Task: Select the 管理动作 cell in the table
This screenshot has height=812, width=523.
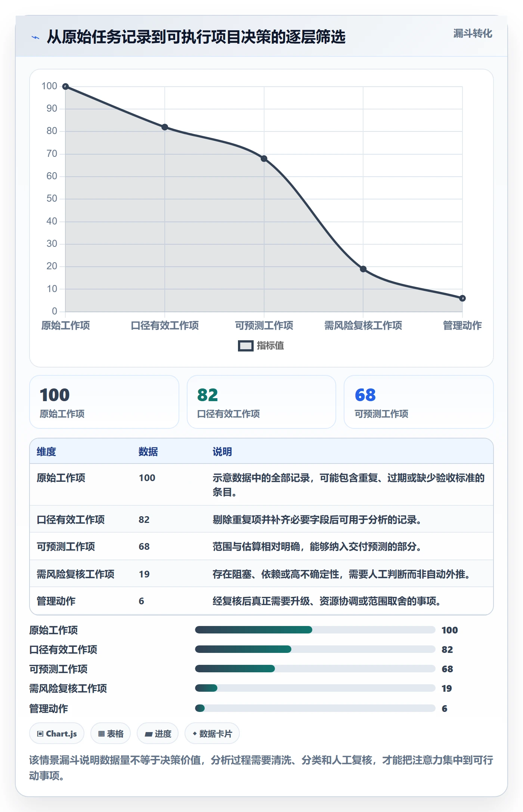Action: (56, 601)
